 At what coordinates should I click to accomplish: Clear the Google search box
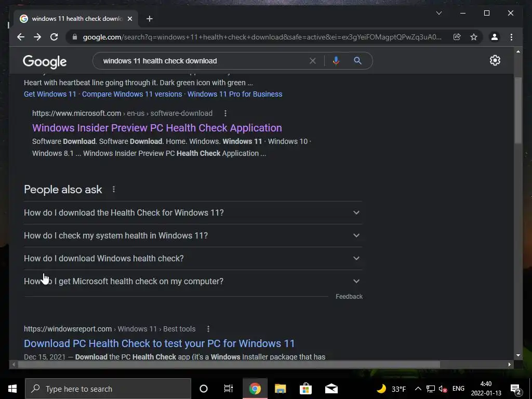(x=312, y=61)
